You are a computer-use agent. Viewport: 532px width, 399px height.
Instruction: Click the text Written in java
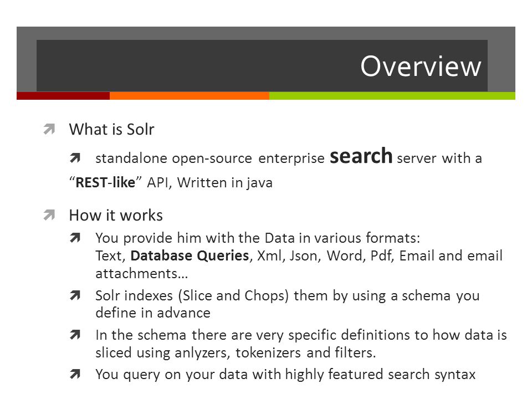point(225,182)
